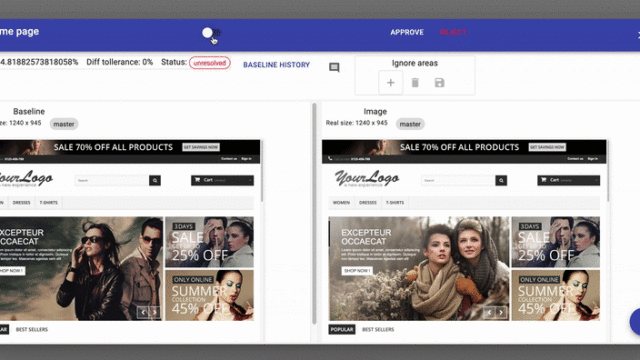Click the APPROVE button

[x=407, y=32]
